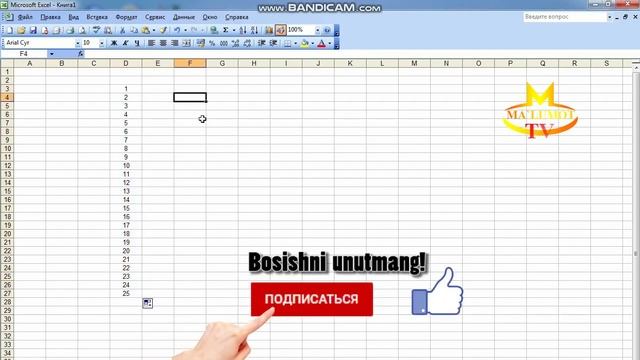Decrease the cell indent

(262, 43)
